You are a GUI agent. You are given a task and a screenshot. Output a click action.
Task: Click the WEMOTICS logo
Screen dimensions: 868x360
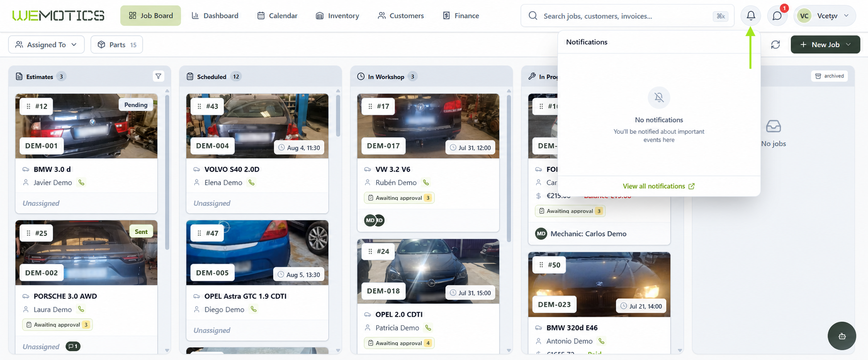tap(58, 16)
